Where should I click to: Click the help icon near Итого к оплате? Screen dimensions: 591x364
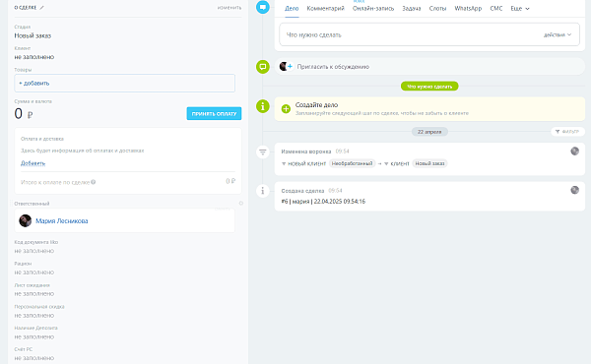pos(94,182)
